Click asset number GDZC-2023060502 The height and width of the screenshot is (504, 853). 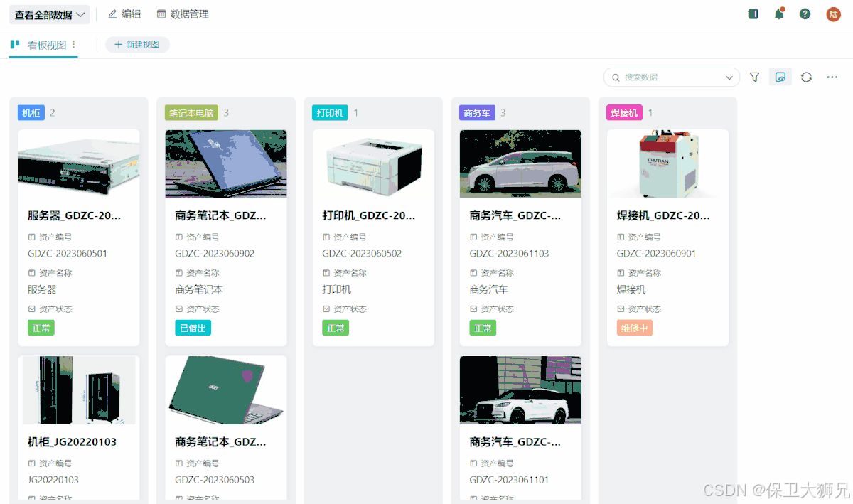[362, 254]
